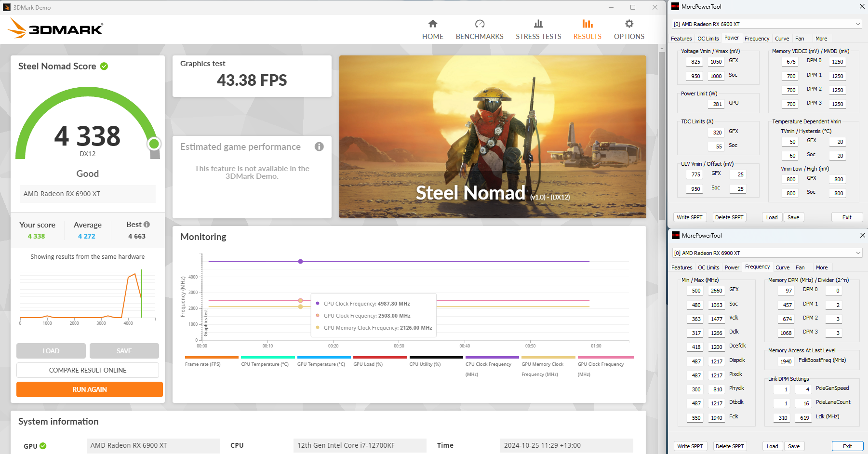Click Write SPPT in bottom MorePowerTool
This screenshot has height=454, width=868.
pos(690,446)
